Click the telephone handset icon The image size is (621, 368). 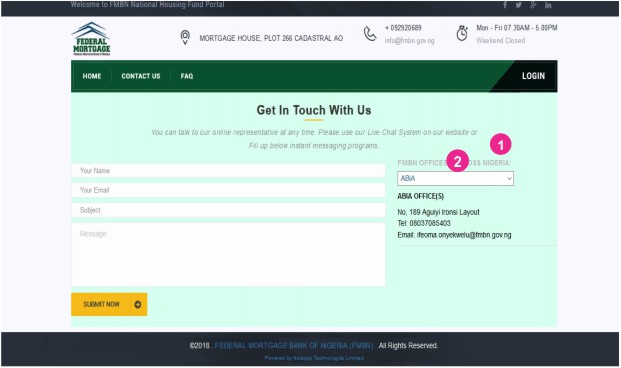pos(370,34)
